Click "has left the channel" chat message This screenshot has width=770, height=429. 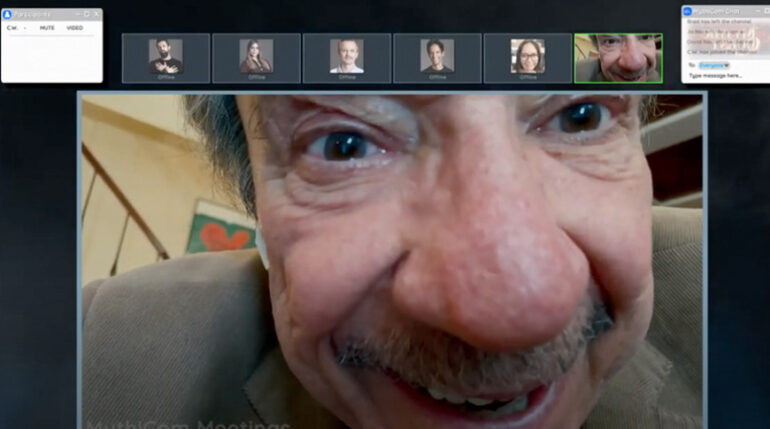click(719, 22)
